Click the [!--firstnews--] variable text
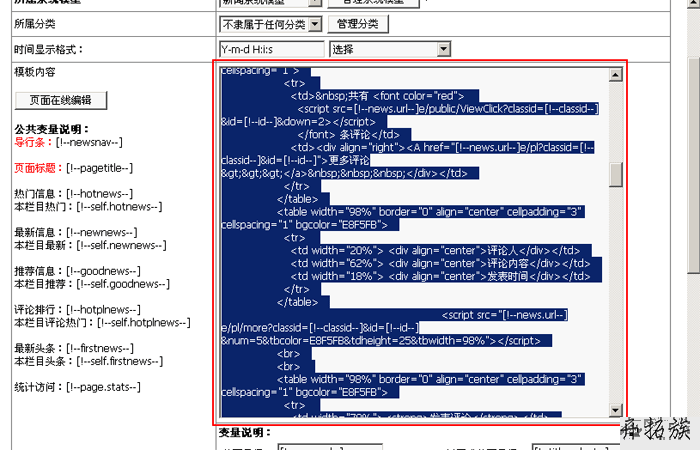 pyautogui.click(x=100, y=349)
